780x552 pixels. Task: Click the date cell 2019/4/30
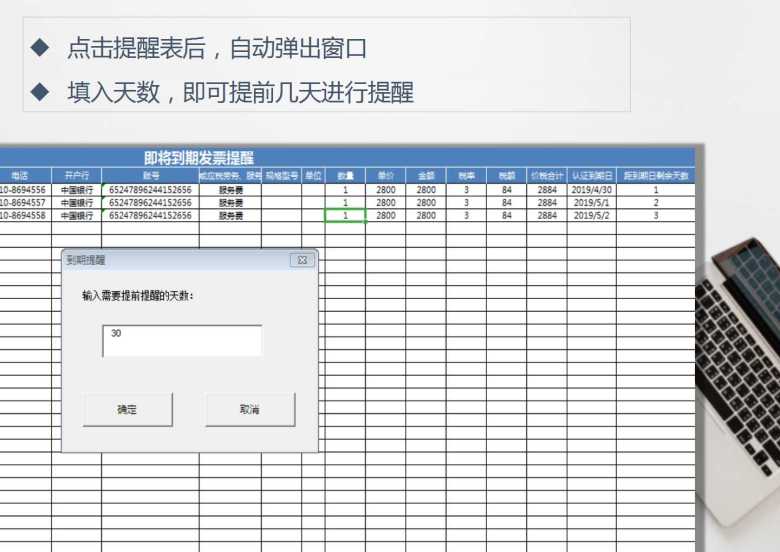tap(591, 190)
